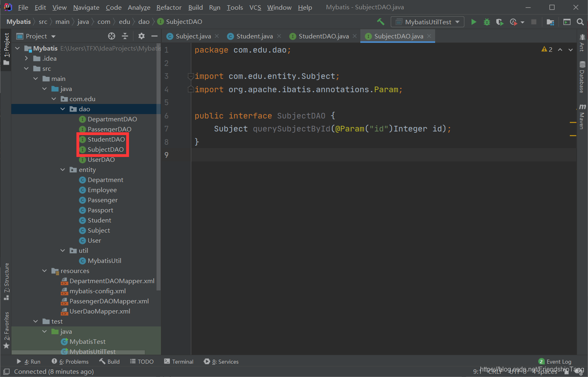Jump to previous highlighted error arrow
The image size is (588, 377).
coord(560,49)
